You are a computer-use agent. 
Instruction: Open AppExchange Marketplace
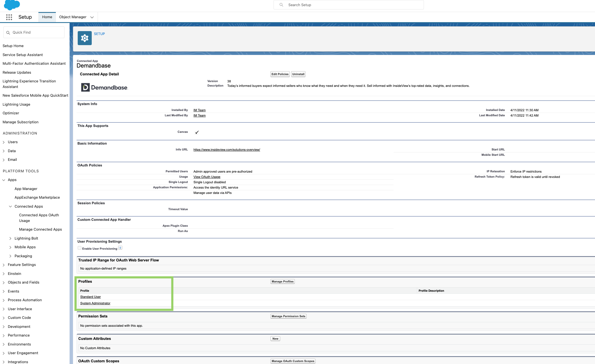point(37,198)
